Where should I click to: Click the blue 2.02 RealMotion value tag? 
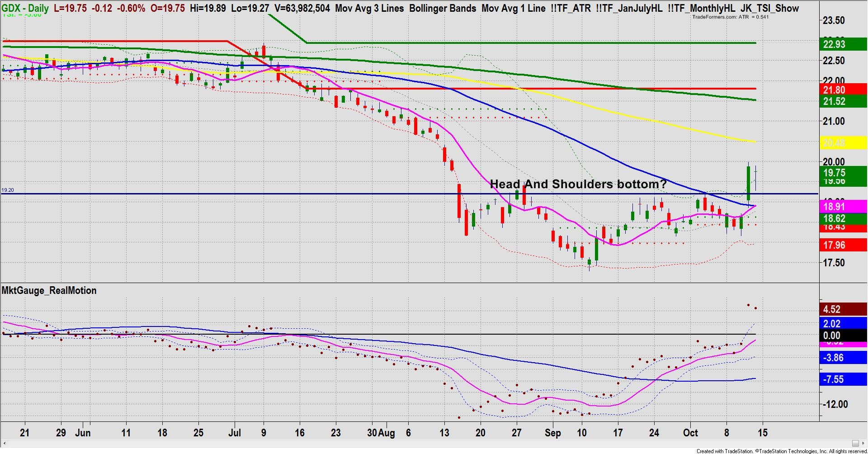[x=843, y=324]
